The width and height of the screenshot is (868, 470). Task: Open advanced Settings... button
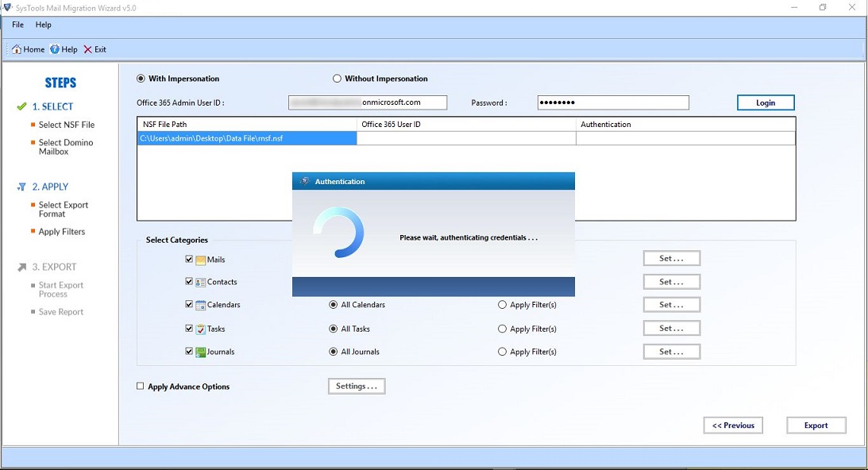point(357,387)
